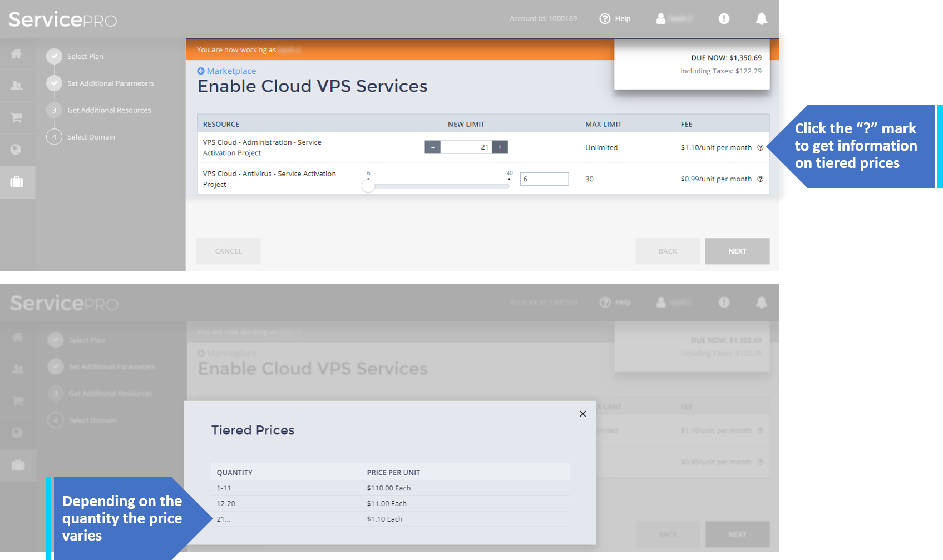Click the back arrow icon beside Marketplace
Viewport: 943px width, 560px height.
pyautogui.click(x=201, y=71)
